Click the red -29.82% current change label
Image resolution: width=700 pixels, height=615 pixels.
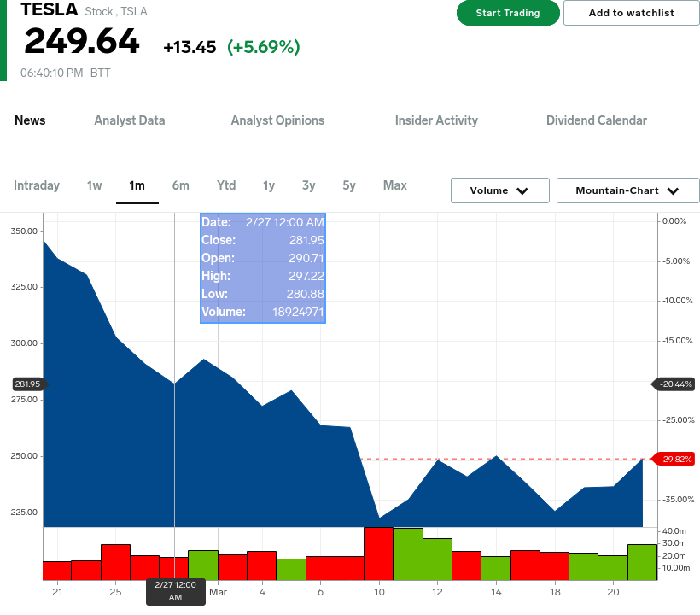coord(674,460)
